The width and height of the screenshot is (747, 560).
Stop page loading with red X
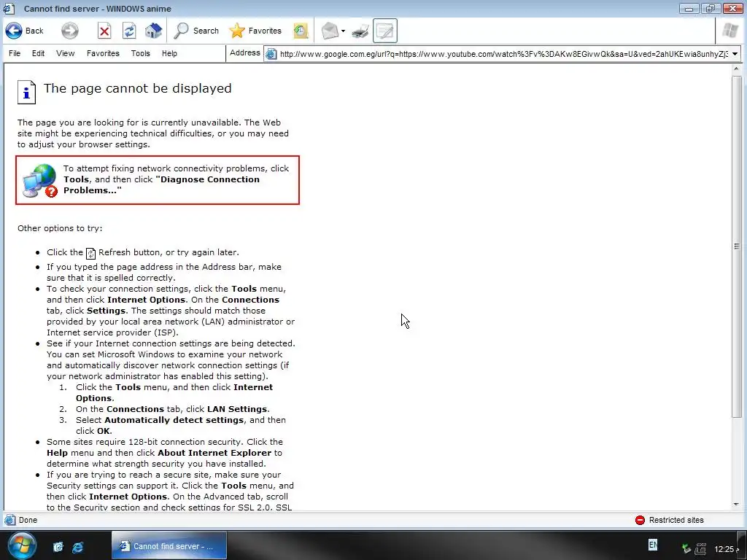tap(104, 31)
